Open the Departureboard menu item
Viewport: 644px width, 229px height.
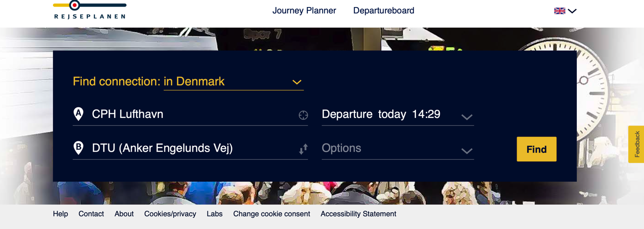[x=383, y=11]
